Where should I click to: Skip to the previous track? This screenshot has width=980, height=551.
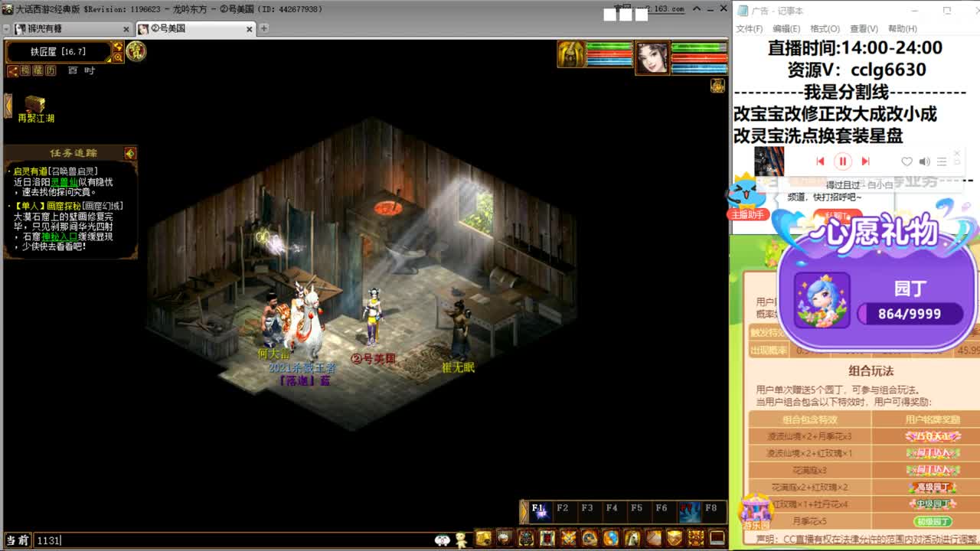(820, 161)
